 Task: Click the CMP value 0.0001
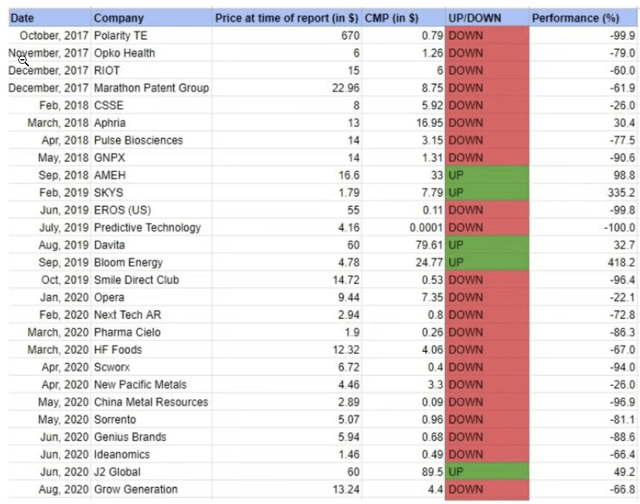click(x=426, y=228)
